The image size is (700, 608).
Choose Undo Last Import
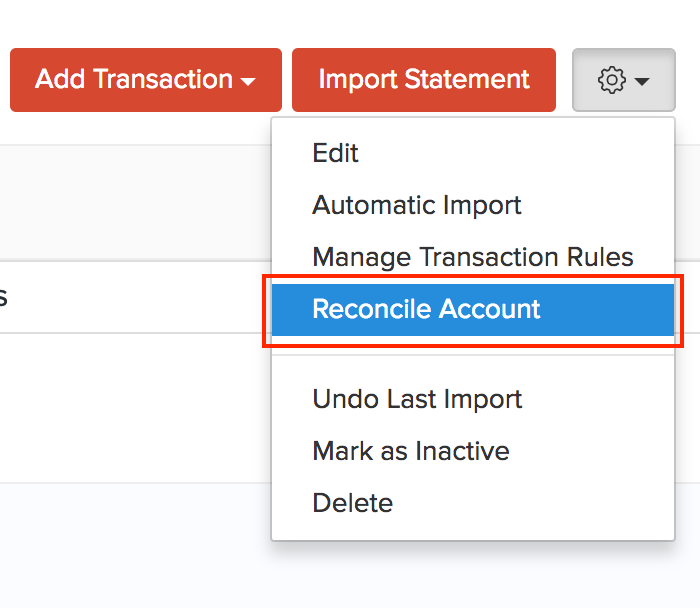click(417, 399)
